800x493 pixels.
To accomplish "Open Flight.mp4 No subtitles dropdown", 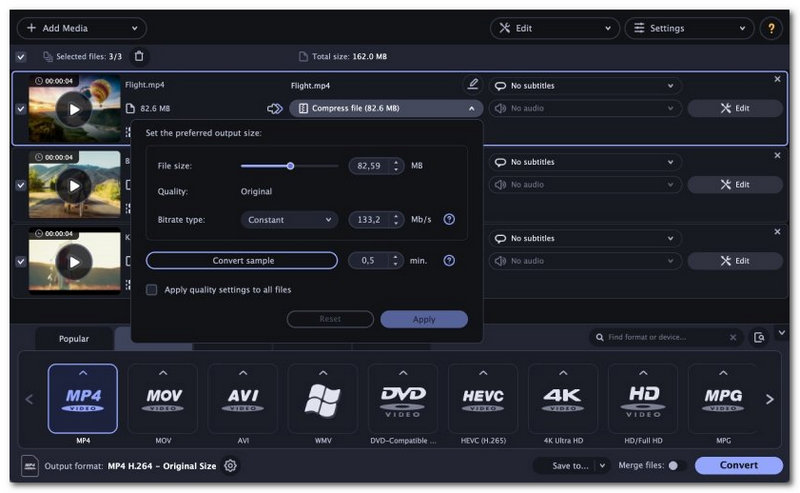I will pyautogui.click(x=585, y=86).
